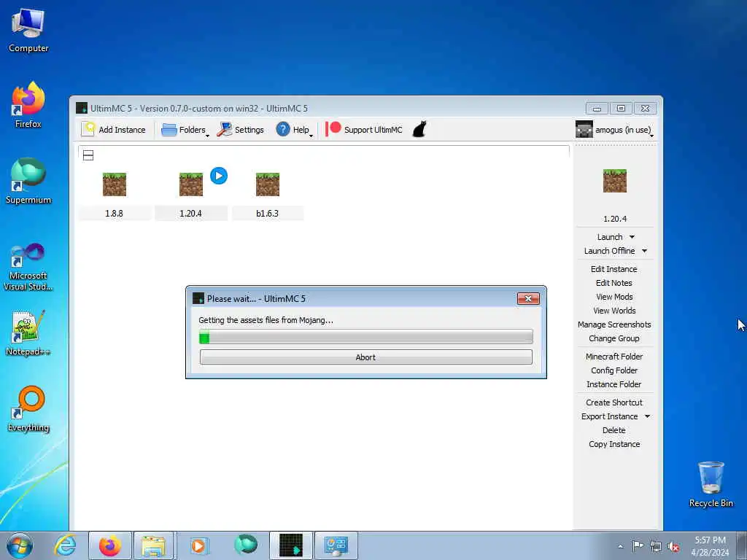Image resolution: width=747 pixels, height=560 pixels.
Task: Click Delete in the instance sidebar
Action: click(x=614, y=430)
